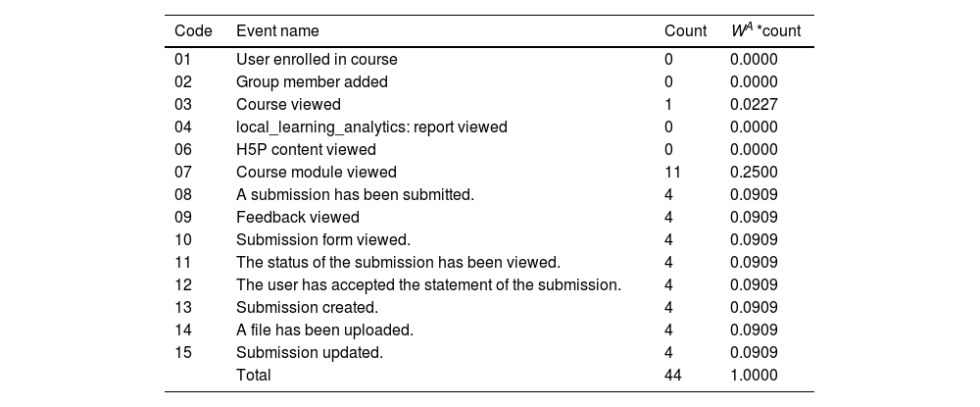Viewport: 980px width, 407px height.
Task: Click the weighted count column header
Action: [x=765, y=30]
